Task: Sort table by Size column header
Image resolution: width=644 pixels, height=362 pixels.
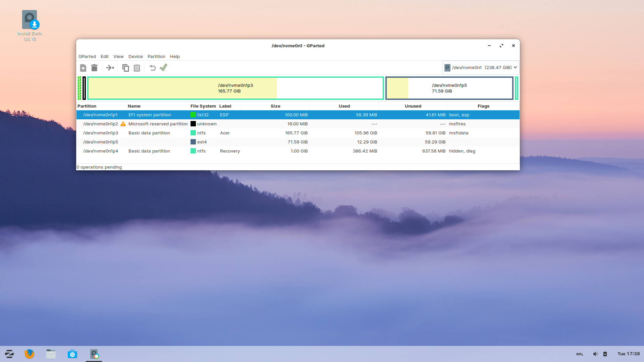Action: 275,106
